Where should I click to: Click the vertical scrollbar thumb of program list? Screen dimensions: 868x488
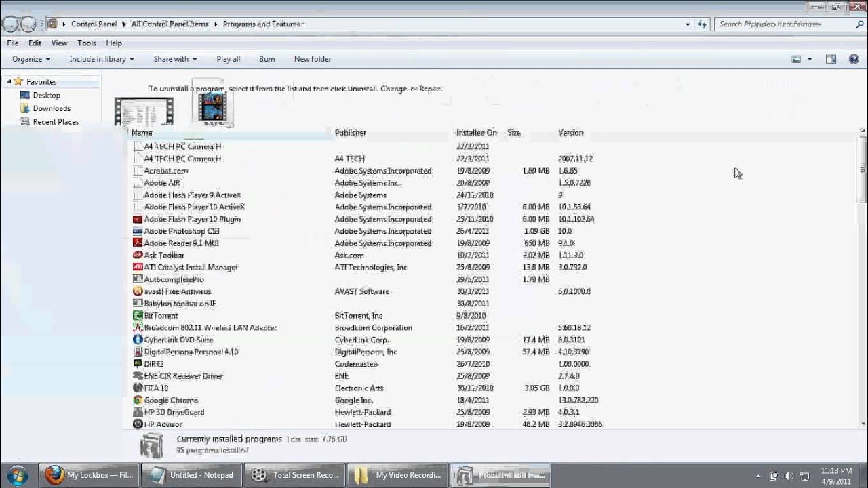tap(863, 170)
